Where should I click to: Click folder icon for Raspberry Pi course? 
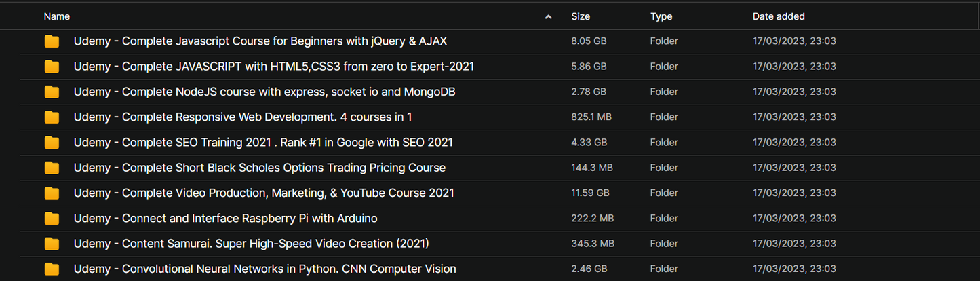(52, 219)
